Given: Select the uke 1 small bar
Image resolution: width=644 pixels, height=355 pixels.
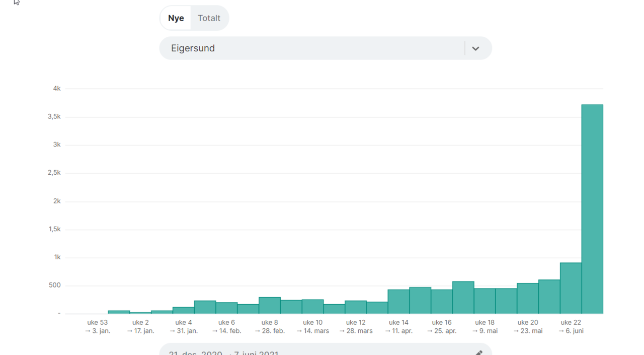Looking at the screenshot, I should [x=119, y=312].
